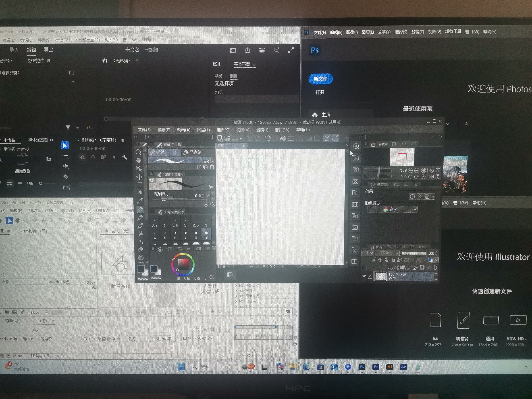Open Microsoft Edge from the taskbar
Screen dimensions: 532x399
click(x=306, y=367)
